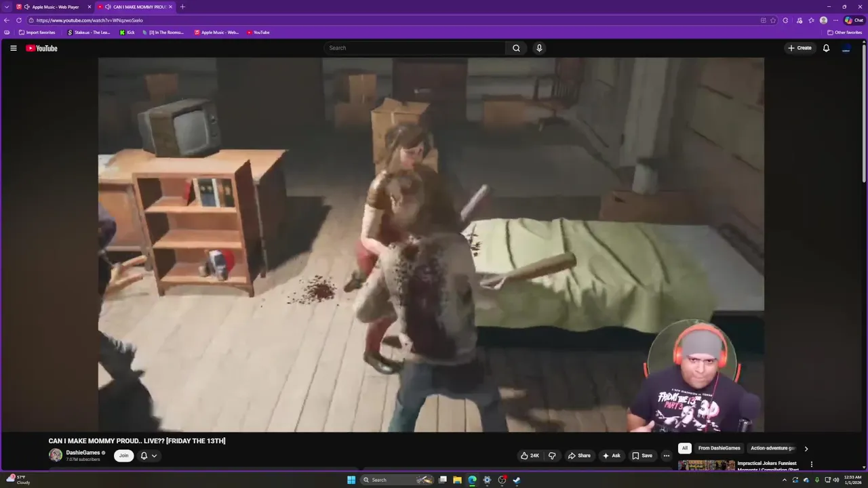
Task: Start voice search with microphone icon
Action: click(x=539, y=48)
